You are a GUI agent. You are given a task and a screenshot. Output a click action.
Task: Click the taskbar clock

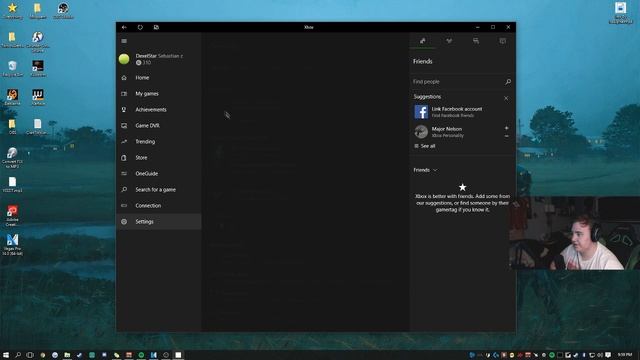click(x=624, y=355)
